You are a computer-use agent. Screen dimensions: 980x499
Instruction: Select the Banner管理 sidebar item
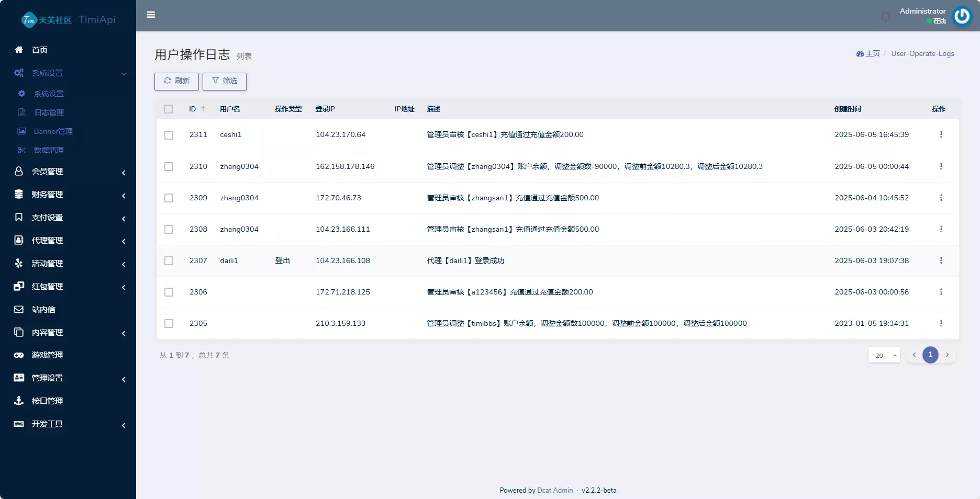tap(53, 131)
